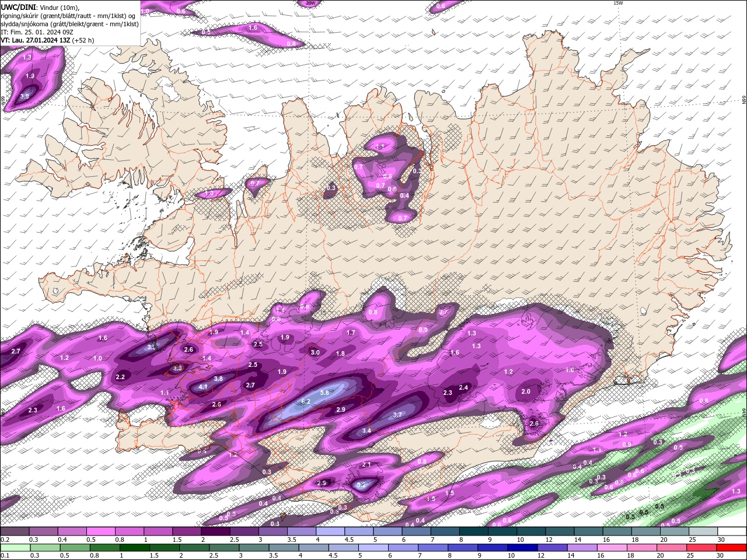747x560 pixels.
Task: Click the 2.0 value in the southeast
Action: point(526,391)
